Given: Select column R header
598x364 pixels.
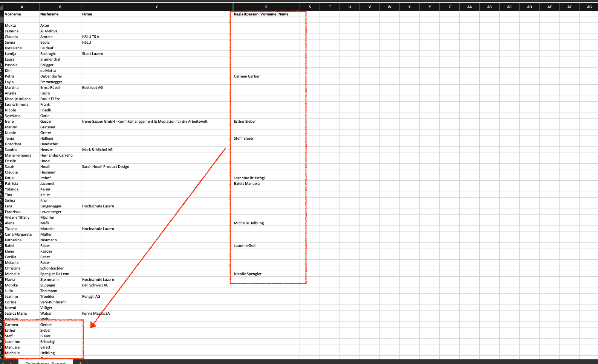Looking at the screenshot, I should 266,7.
